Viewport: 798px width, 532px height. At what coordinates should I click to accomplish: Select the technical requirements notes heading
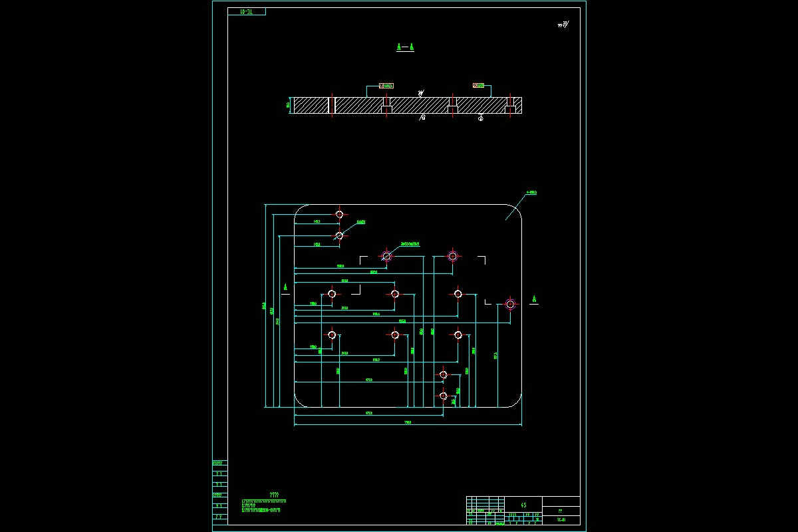[275, 495]
